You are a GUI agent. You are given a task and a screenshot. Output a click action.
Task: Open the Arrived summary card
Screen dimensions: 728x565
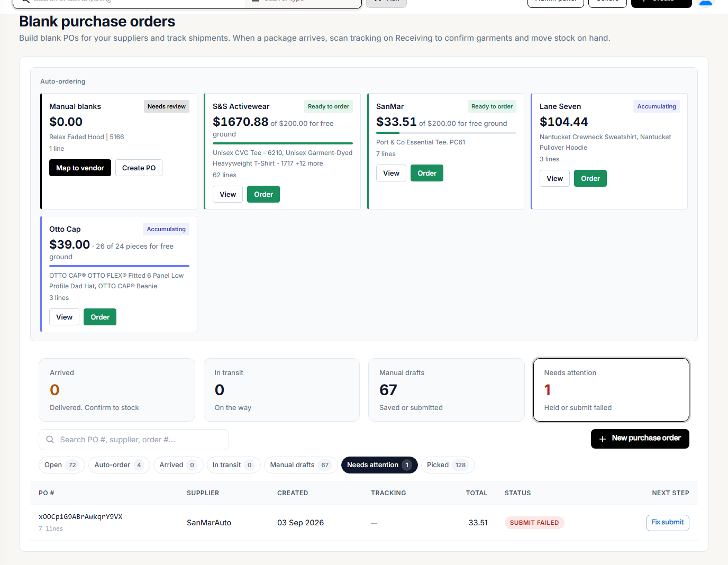(117, 390)
